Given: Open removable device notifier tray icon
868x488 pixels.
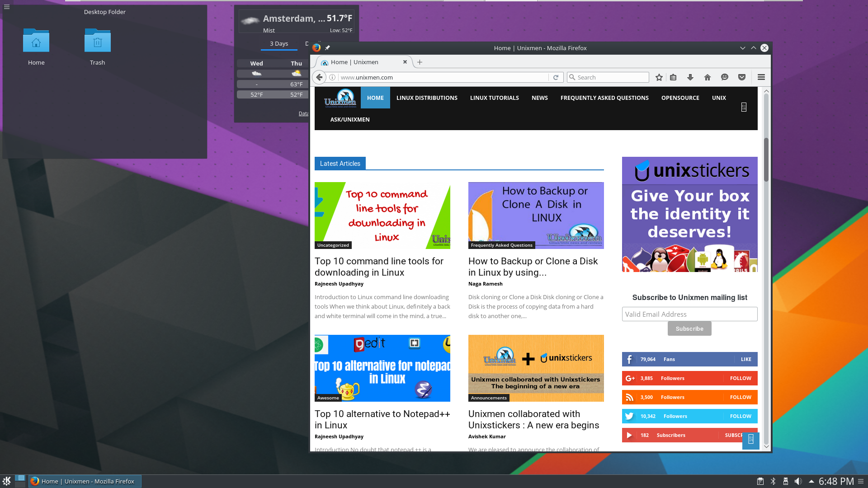Looking at the screenshot, I should [786, 482].
